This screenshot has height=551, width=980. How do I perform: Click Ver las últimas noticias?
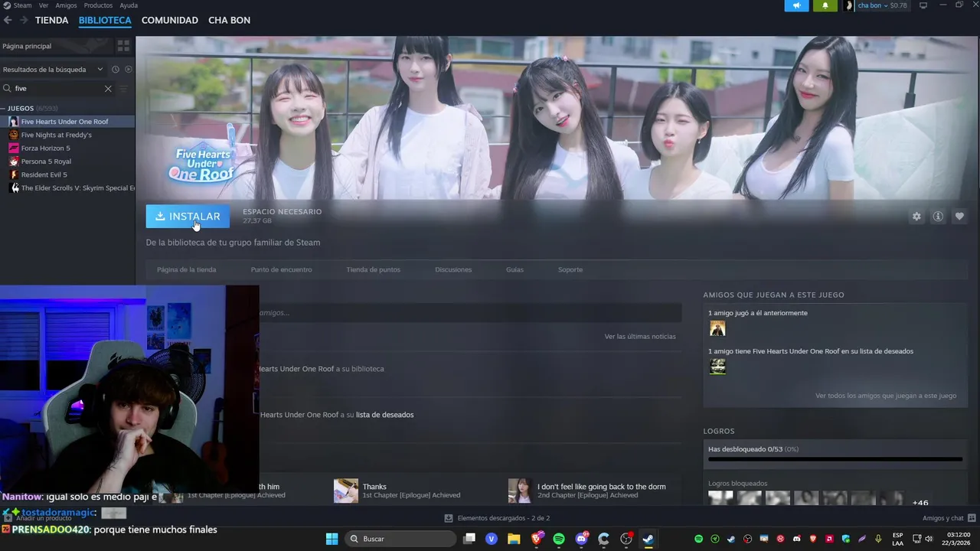(x=640, y=336)
